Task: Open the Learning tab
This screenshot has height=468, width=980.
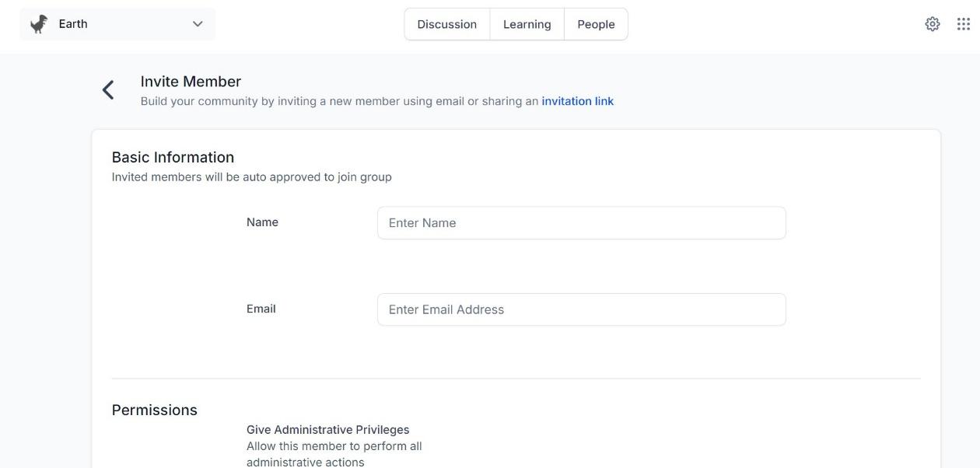Action: click(527, 24)
